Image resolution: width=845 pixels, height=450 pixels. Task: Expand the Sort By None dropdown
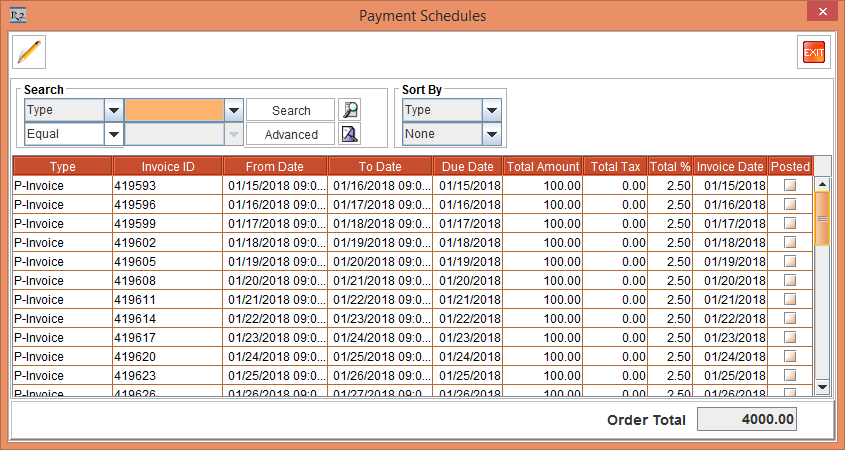pos(491,134)
